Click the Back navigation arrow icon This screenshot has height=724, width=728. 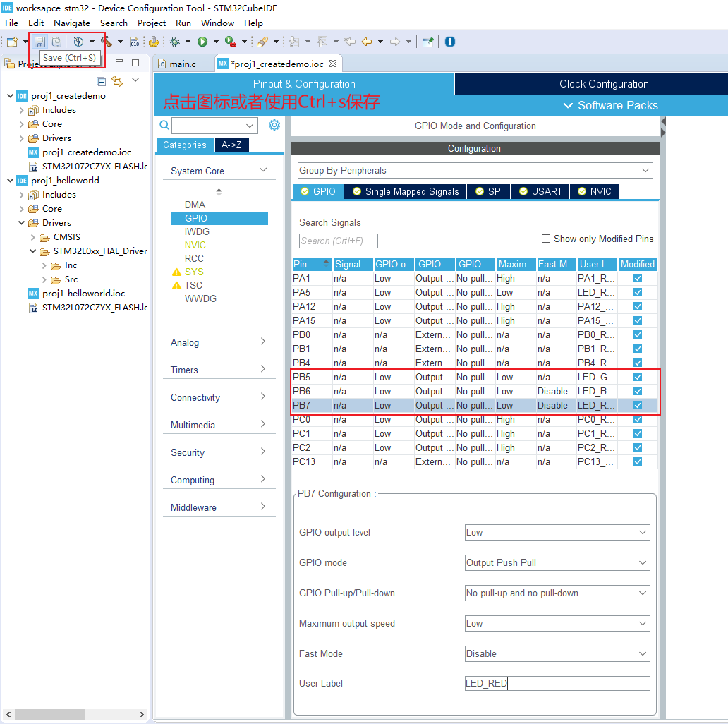click(367, 42)
